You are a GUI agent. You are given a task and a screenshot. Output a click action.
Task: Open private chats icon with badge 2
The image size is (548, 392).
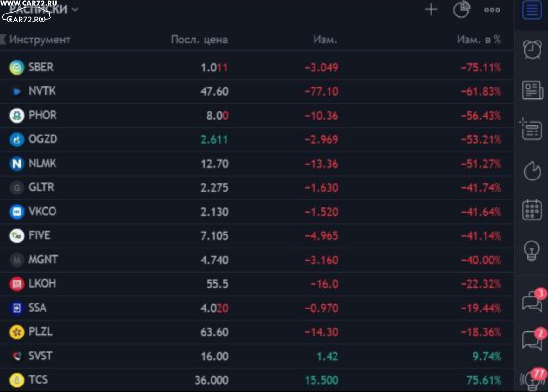click(x=533, y=339)
